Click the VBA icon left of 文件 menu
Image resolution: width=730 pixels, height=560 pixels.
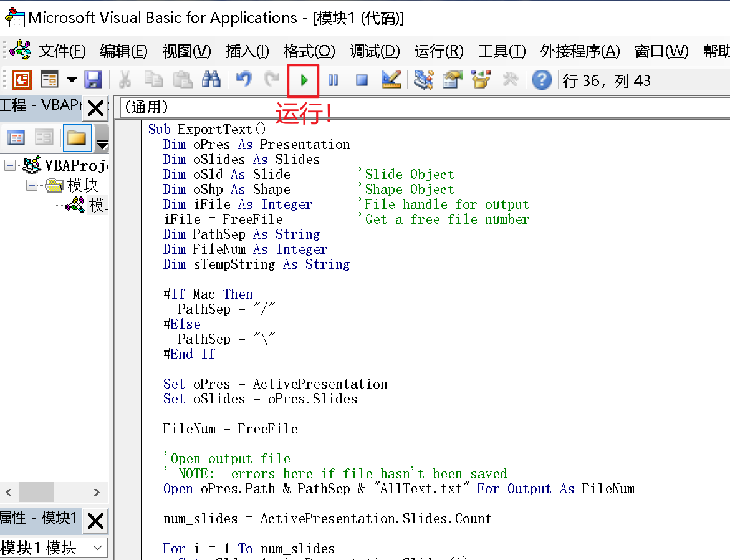click(20, 50)
